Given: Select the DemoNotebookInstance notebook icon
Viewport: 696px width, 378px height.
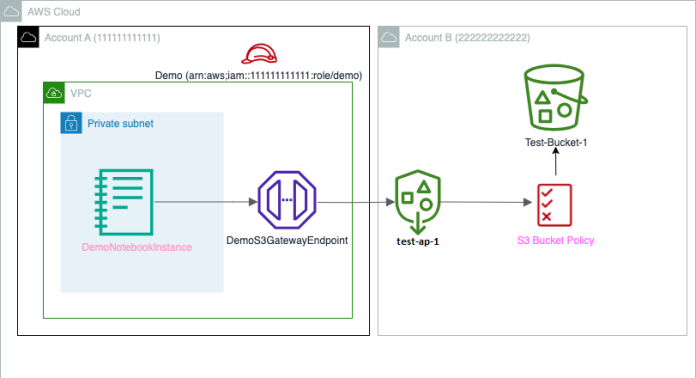Looking at the screenshot, I should 124,202.
